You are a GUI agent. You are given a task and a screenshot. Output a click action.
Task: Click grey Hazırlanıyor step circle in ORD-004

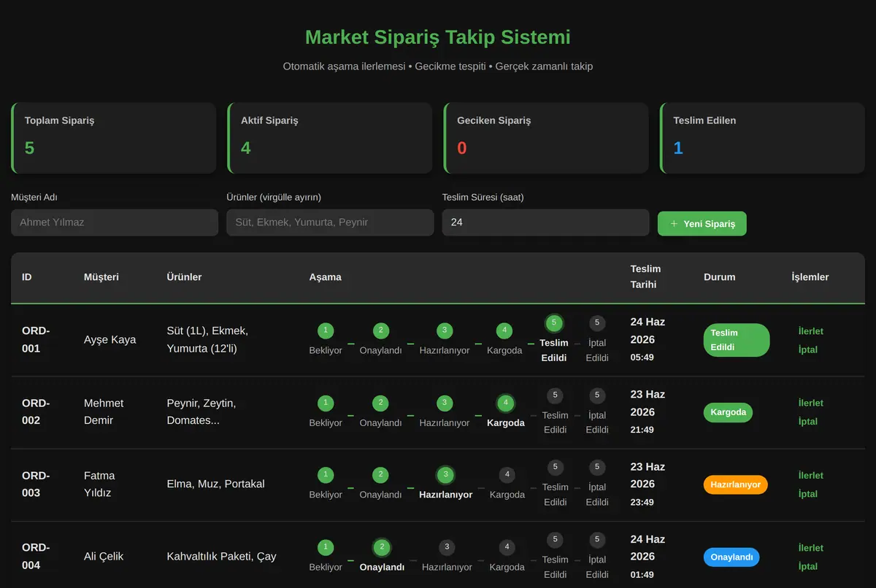point(447,547)
